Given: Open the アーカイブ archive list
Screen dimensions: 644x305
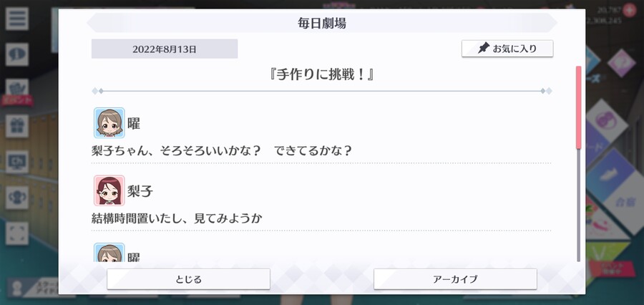Looking at the screenshot, I should pyautogui.click(x=455, y=279).
